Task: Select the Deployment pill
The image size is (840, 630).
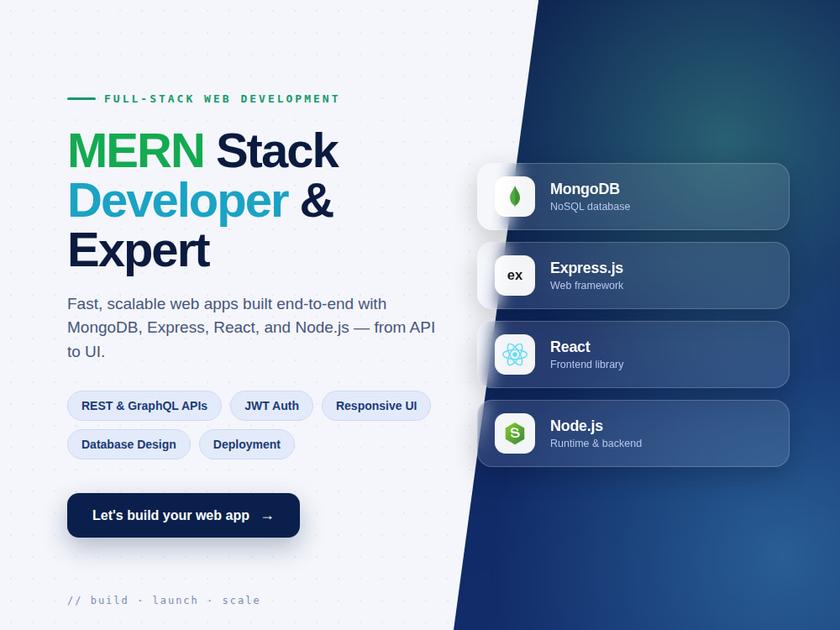Action: coord(246,444)
